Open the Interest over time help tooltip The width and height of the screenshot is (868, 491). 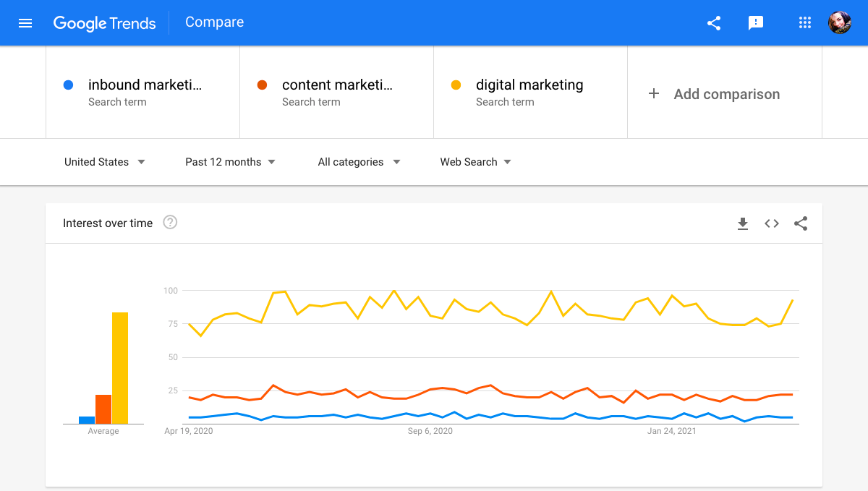[170, 223]
